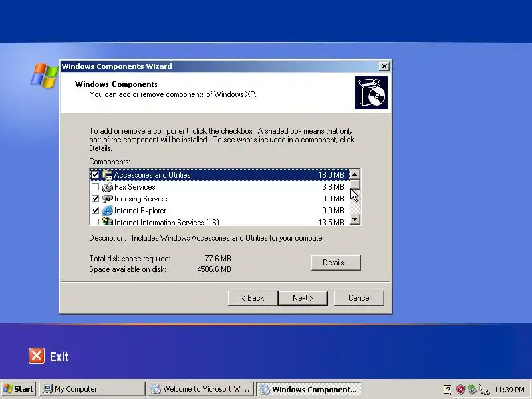
Task: Click the 3.8 MB size value
Action: click(x=333, y=187)
